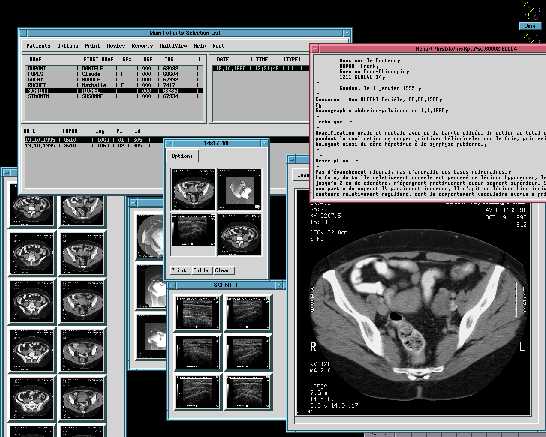This screenshot has height=437, width=546.
Task: Select the ultrasound thumbnail in Options panel
Action: coord(193,230)
